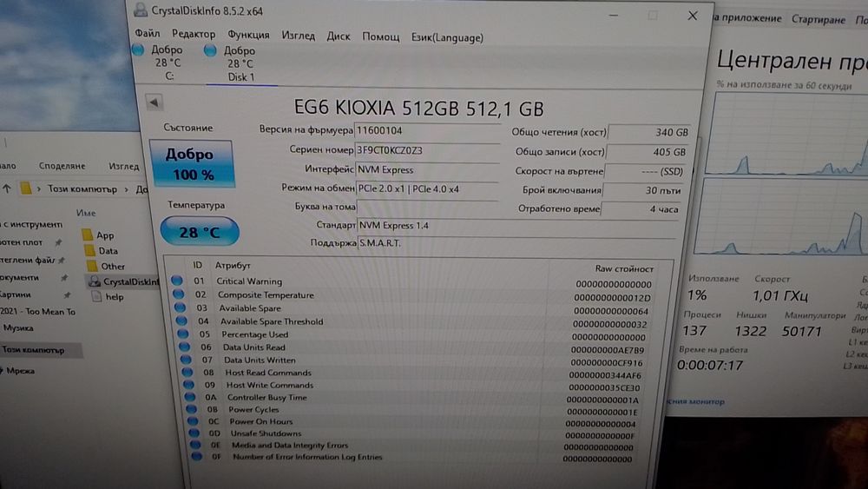Click the status dot for Data Units Read
Image resolution: width=868 pixels, height=489 pixels.
[x=184, y=347]
